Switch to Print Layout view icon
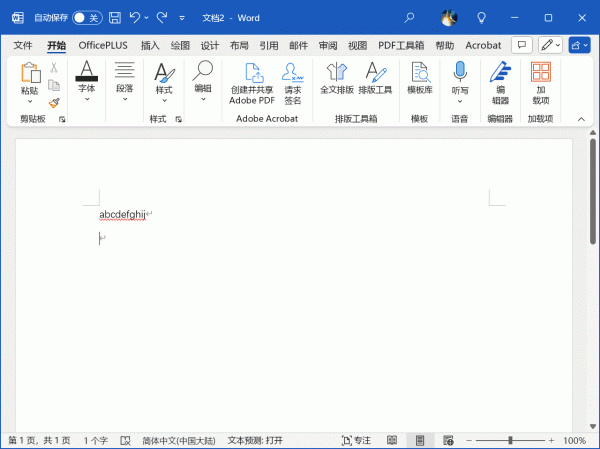This screenshot has width=600, height=449. point(420,441)
